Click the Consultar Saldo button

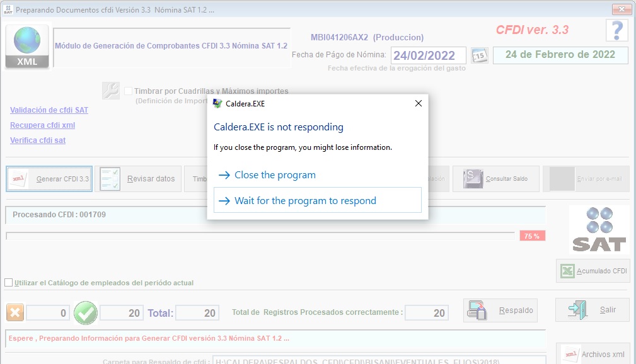[495, 179]
